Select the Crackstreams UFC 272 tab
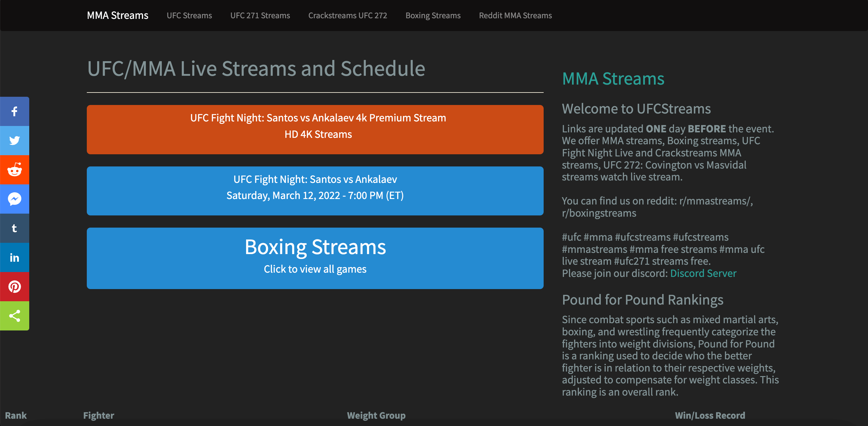 [x=348, y=15]
